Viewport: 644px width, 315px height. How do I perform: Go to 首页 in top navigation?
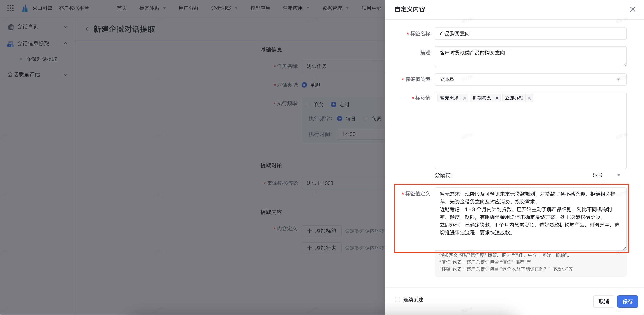[122, 8]
